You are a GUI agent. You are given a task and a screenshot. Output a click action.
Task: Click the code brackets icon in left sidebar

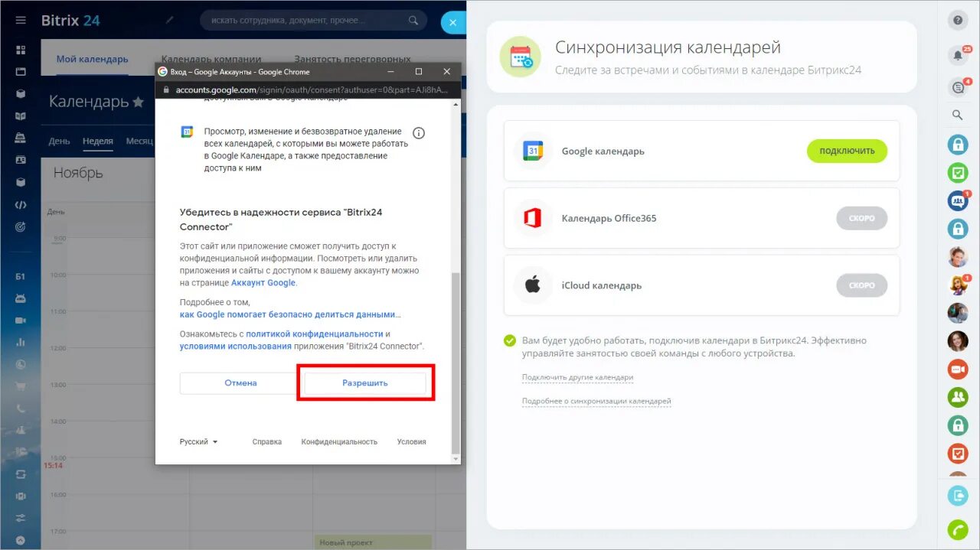pyautogui.click(x=21, y=205)
